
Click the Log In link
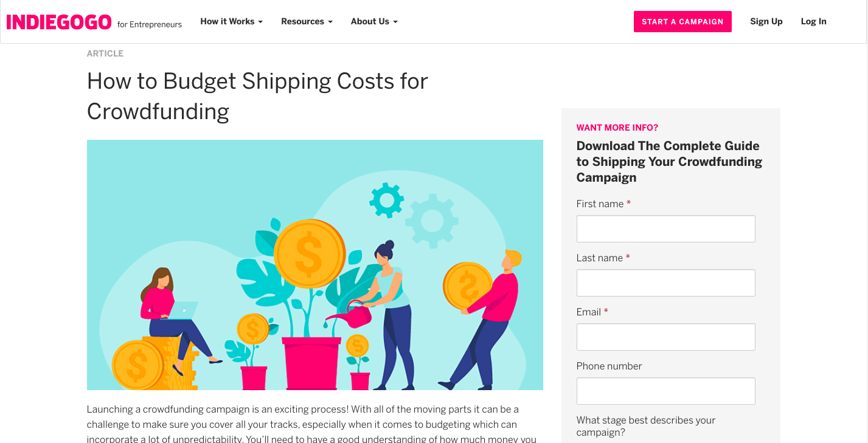click(x=813, y=21)
